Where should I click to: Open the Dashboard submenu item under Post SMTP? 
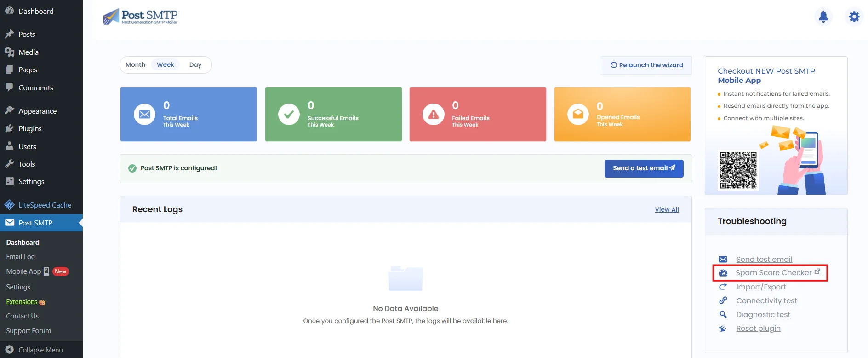click(23, 243)
